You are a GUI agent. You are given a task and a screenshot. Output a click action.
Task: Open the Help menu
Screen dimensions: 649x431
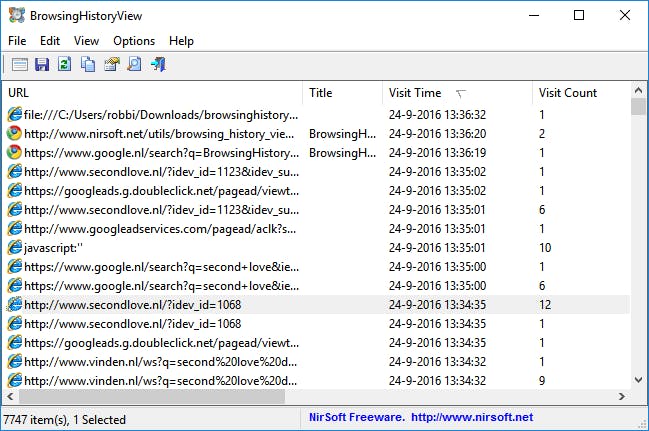[x=181, y=41]
